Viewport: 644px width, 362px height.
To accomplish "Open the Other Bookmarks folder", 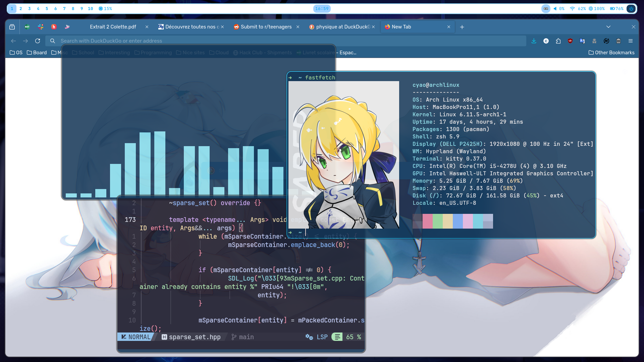I will pos(611,53).
